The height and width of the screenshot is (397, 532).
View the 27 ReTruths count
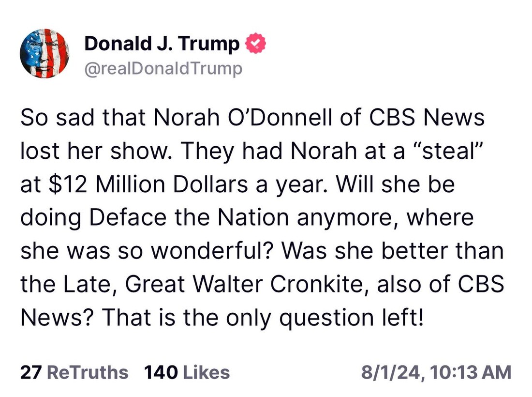click(74, 372)
